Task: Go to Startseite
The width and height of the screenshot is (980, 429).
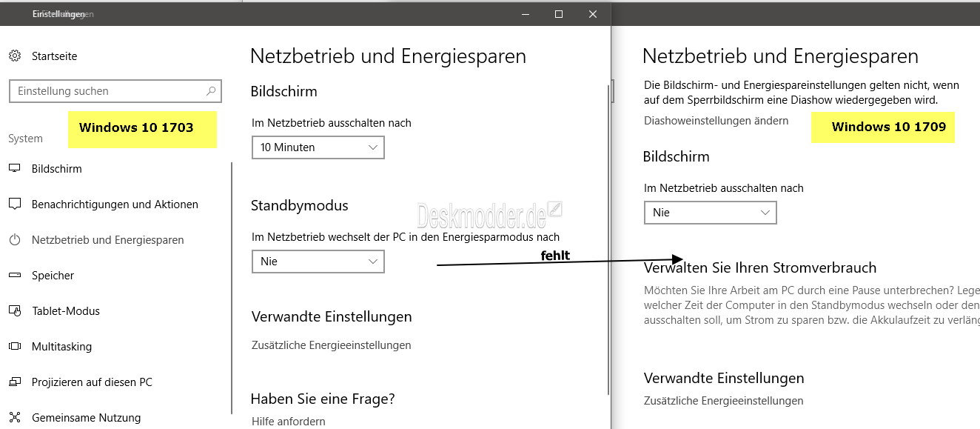Action: tap(54, 56)
